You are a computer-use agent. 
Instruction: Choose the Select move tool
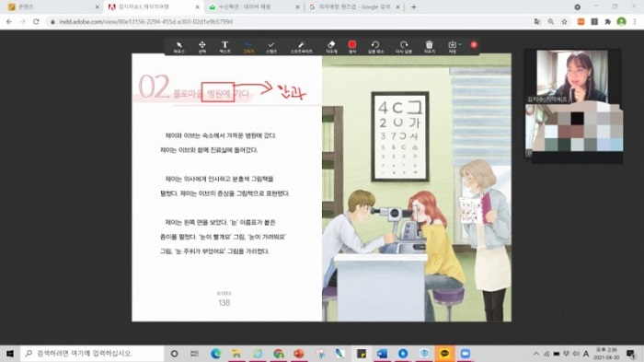(x=202, y=47)
